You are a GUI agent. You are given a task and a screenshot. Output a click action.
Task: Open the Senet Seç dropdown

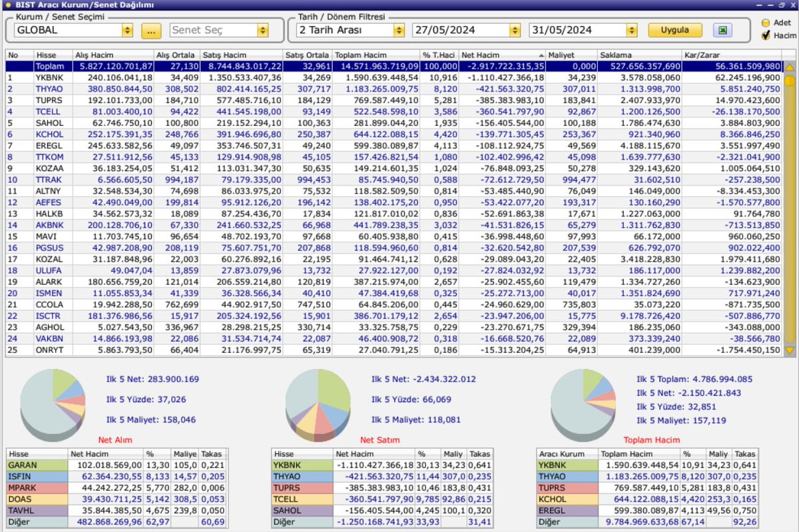pyautogui.click(x=262, y=31)
